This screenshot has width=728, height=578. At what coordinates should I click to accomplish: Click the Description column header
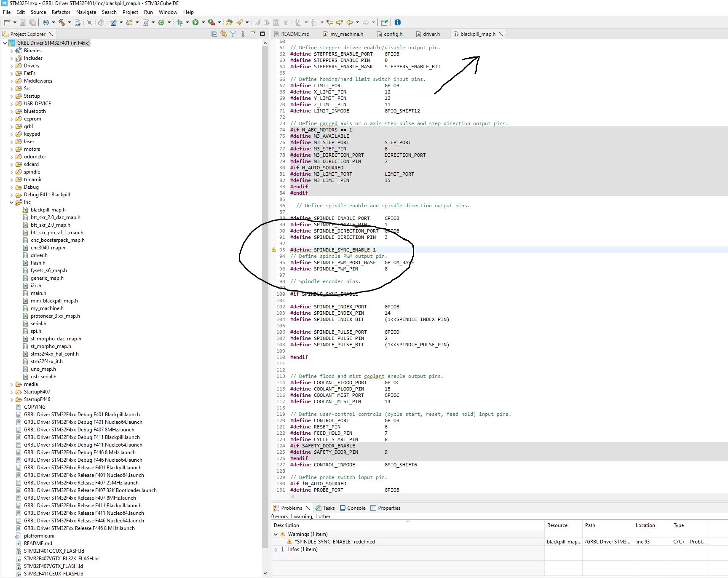(x=408, y=525)
